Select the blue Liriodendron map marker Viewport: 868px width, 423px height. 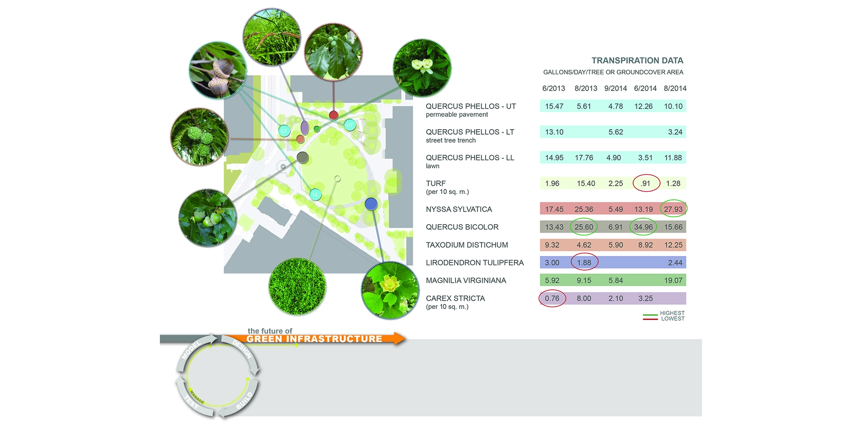pyautogui.click(x=371, y=204)
